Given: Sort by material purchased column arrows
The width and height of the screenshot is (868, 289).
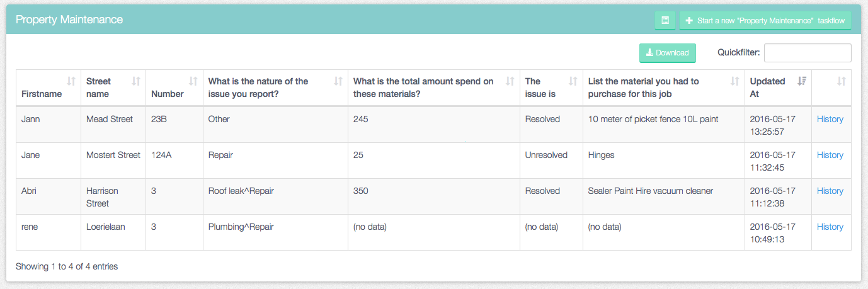Looking at the screenshot, I should [735, 81].
